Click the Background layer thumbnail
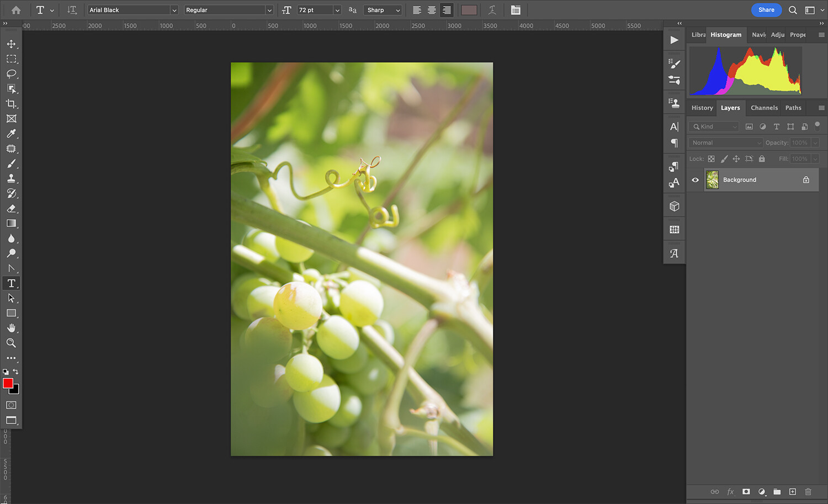Viewport: 828px width, 504px height. (713, 180)
